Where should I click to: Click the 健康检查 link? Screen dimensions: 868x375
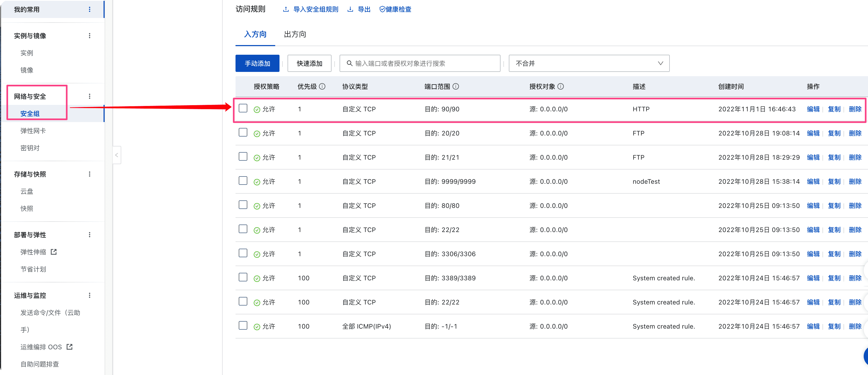[399, 9]
